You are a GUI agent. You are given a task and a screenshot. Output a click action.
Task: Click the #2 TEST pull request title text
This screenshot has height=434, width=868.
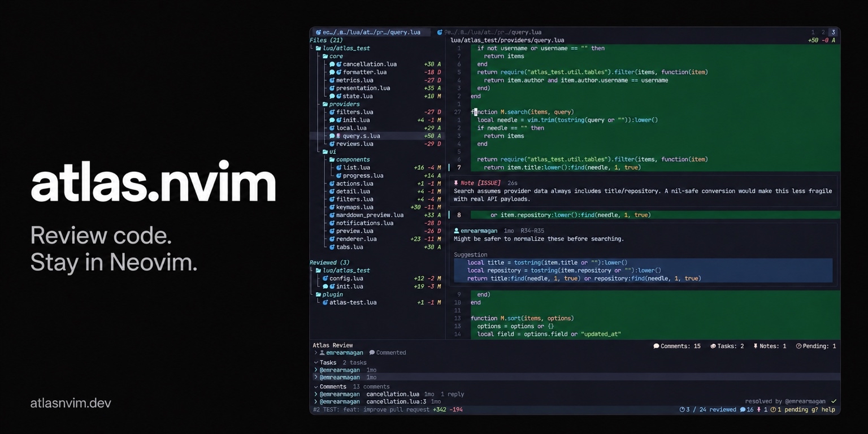[x=371, y=410]
